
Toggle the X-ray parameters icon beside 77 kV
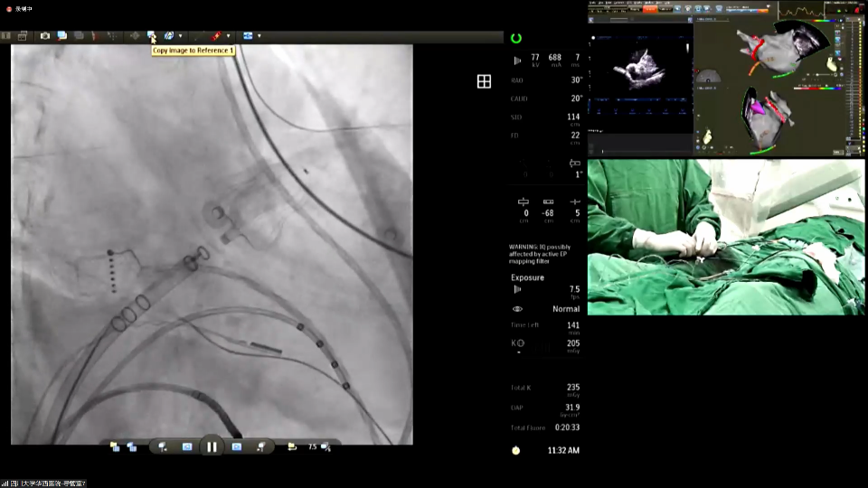point(517,61)
